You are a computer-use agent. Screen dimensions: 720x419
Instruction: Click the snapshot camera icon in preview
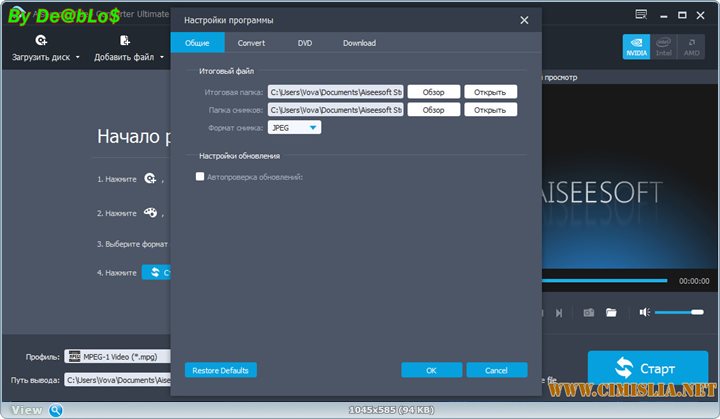click(589, 313)
